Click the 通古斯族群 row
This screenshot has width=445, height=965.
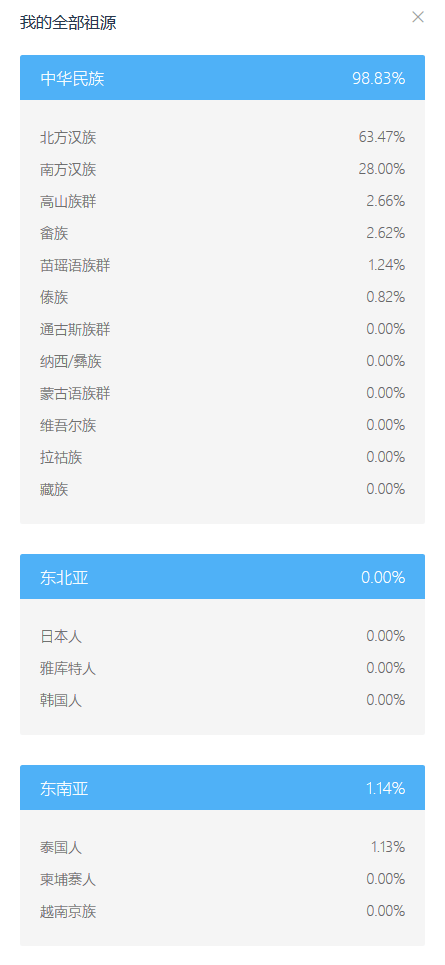pyautogui.click(x=222, y=329)
